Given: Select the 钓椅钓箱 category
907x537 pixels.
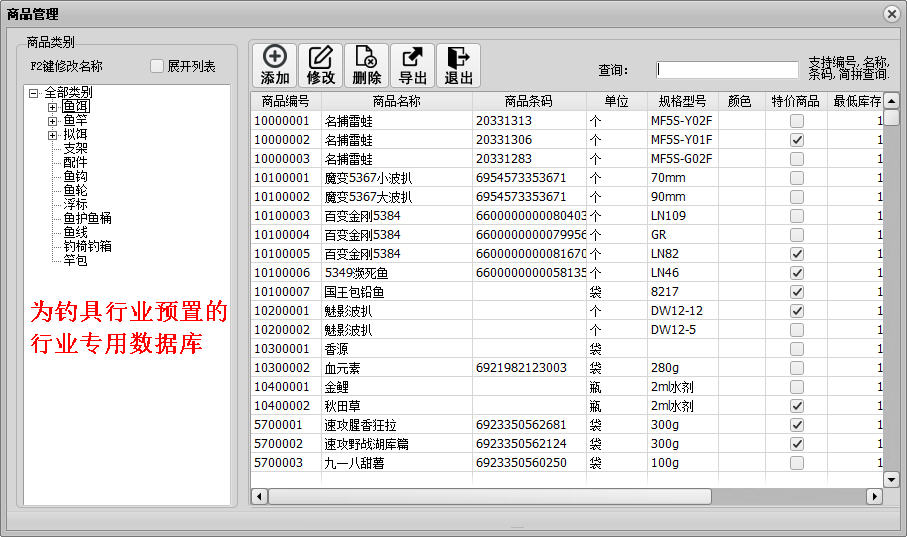Looking at the screenshot, I should click(x=87, y=246).
